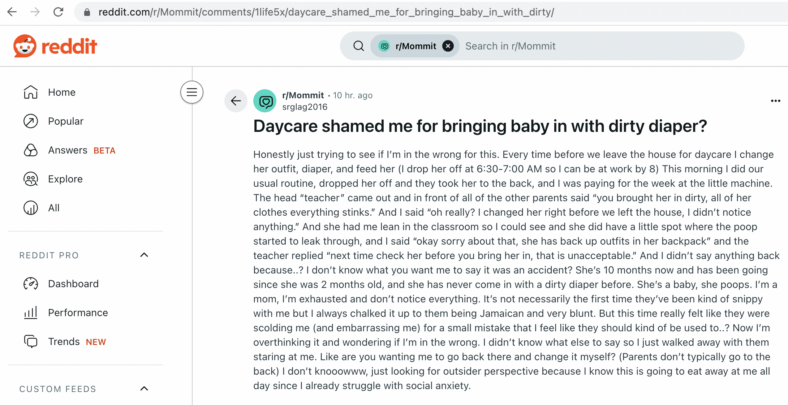Open the srglag2016 user profile
788x405 pixels.
[305, 107]
